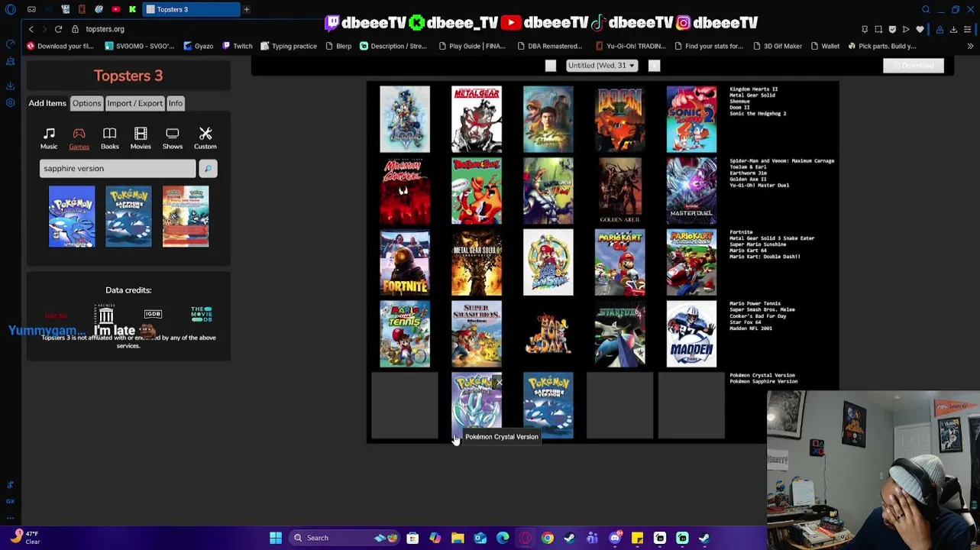This screenshot has height=550, width=980.
Task: Select the Movies category icon
Action: point(141,138)
